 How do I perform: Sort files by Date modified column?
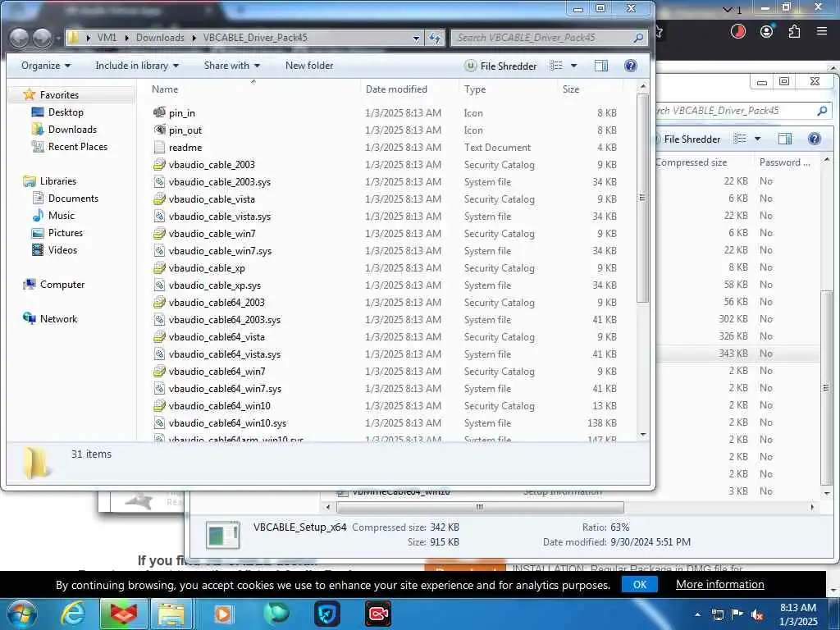click(396, 89)
